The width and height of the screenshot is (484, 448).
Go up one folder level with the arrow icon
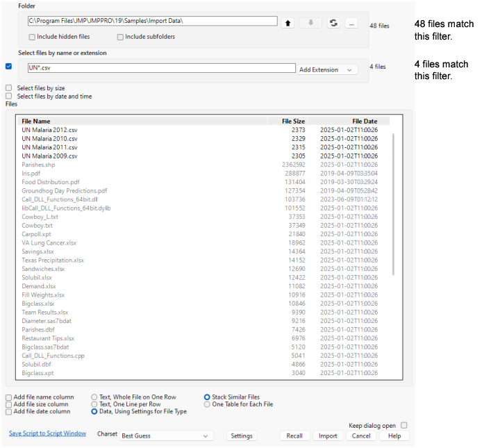287,23
